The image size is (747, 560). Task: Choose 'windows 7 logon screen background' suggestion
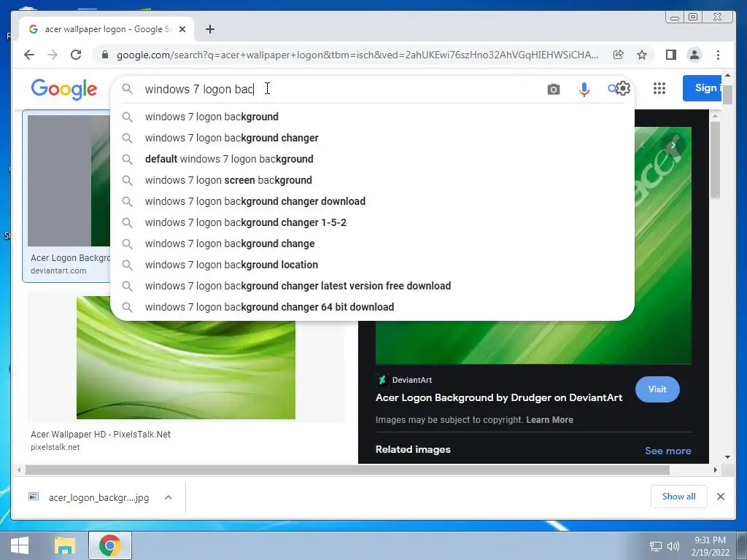click(372, 180)
